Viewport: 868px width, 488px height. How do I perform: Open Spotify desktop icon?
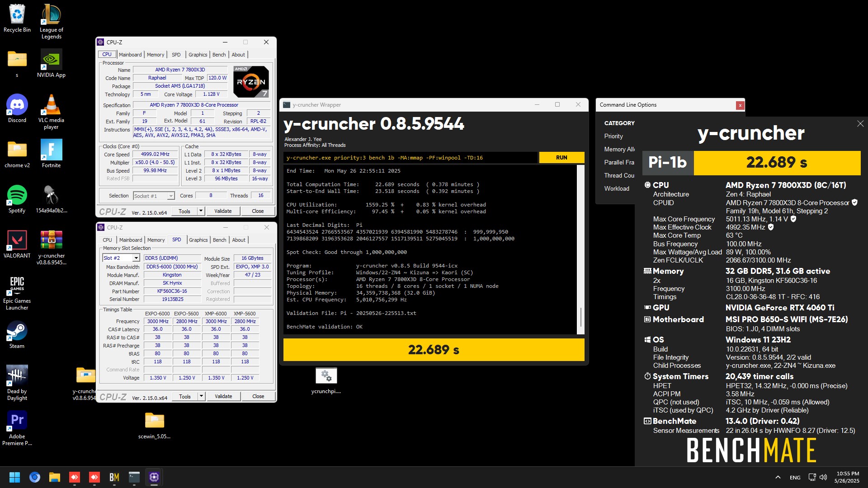(17, 199)
